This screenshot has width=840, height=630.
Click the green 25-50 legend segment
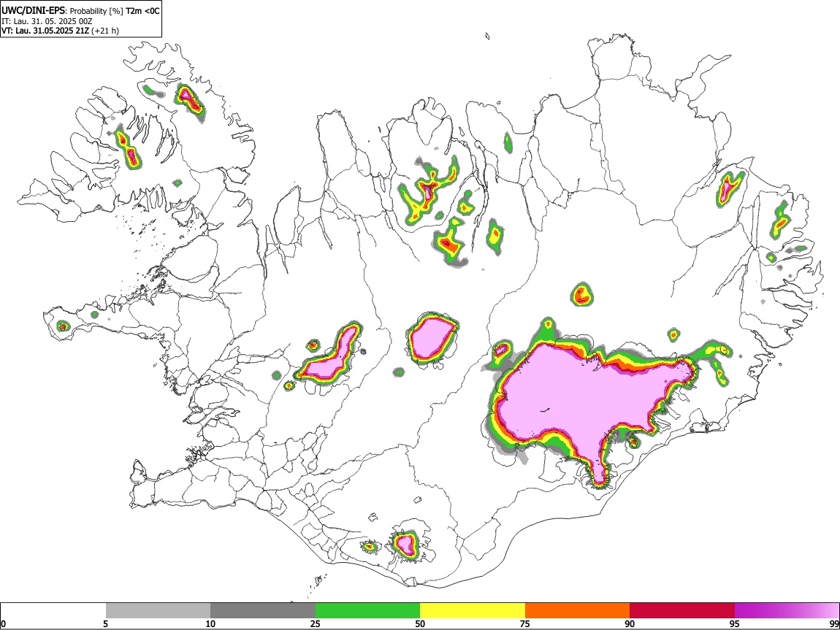(x=367, y=611)
